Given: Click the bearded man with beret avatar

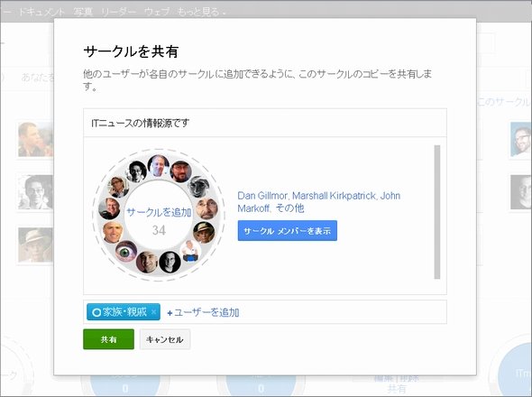Looking at the screenshot, I should coord(181,171).
